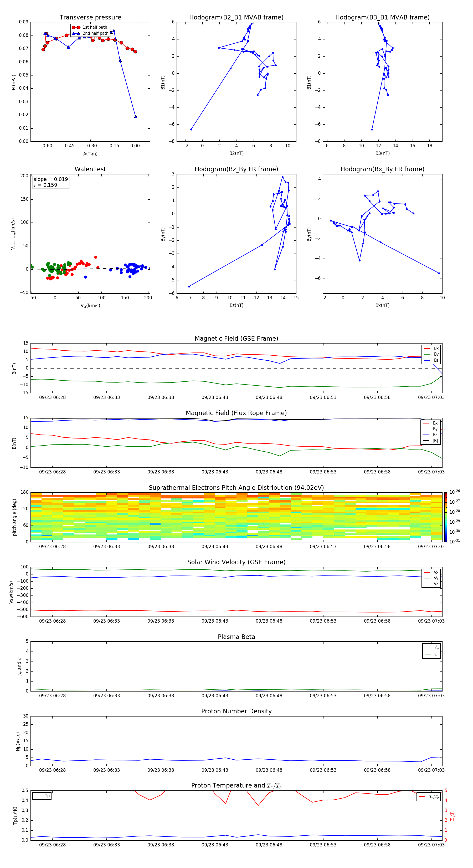Click bottom-left data point in Bz_By hodogram
Screen dimensions: 473x868
coord(189,286)
